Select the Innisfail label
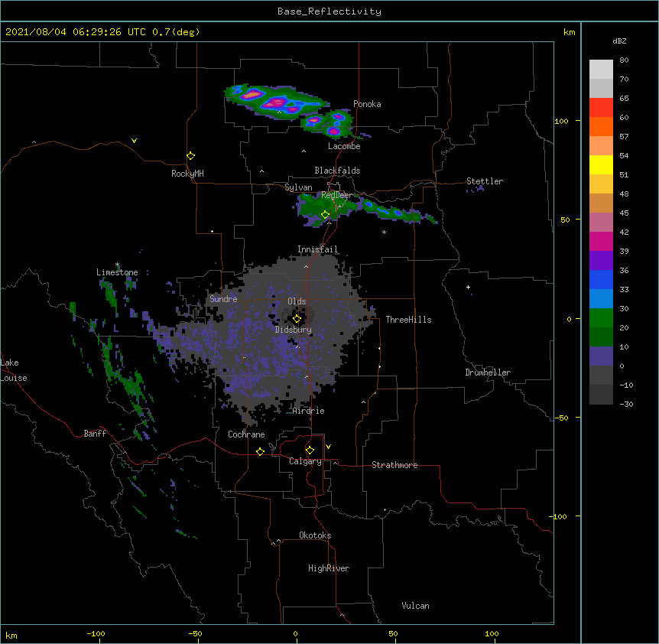Viewport: 659px width, 644px height. coord(317,249)
